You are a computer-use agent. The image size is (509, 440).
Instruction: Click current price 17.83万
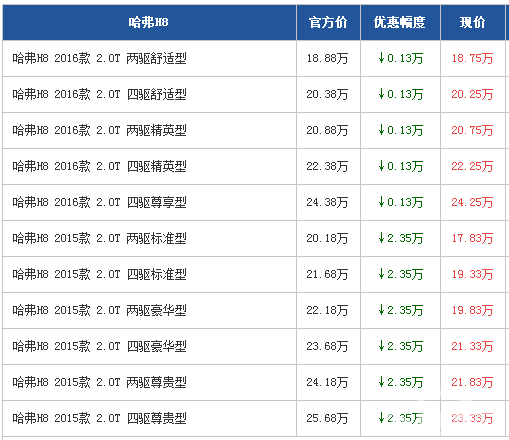[x=472, y=238]
